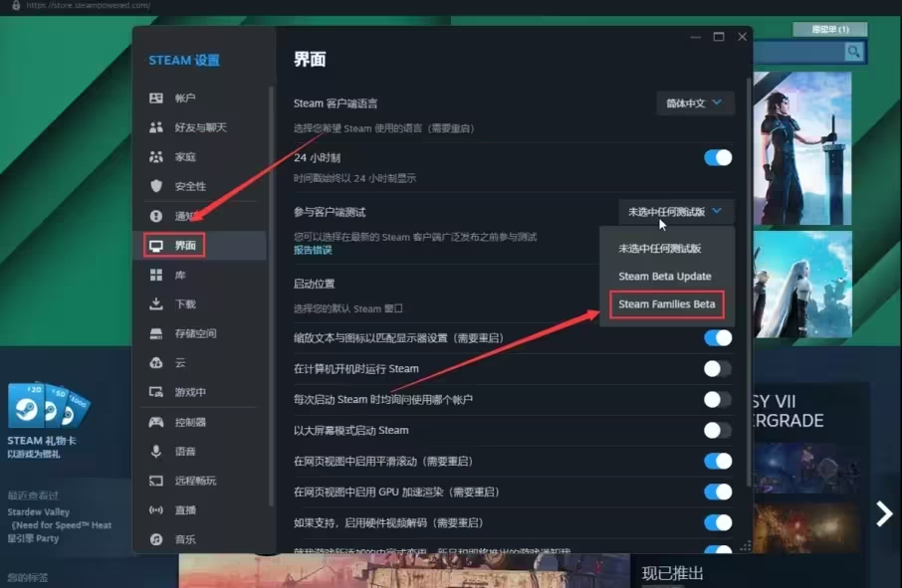Image resolution: width=902 pixels, height=588 pixels.
Task: Click the Music (音乐) note icon
Action: coord(156,539)
